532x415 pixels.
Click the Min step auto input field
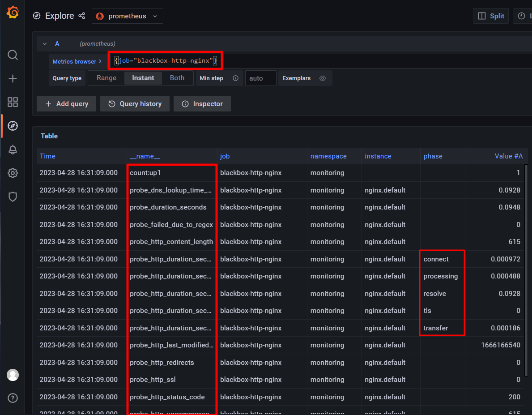pyautogui.click(x=260, y=78)
